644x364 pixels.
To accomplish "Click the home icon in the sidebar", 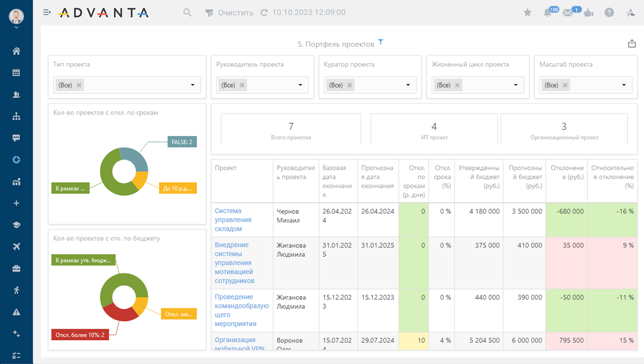I will point(16,51).
